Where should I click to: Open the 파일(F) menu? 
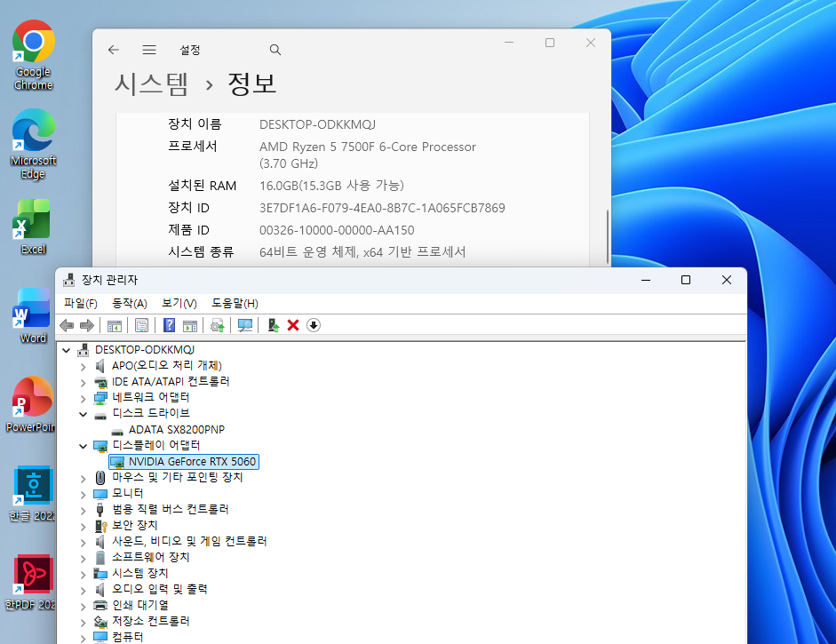[x=81, y=303]
